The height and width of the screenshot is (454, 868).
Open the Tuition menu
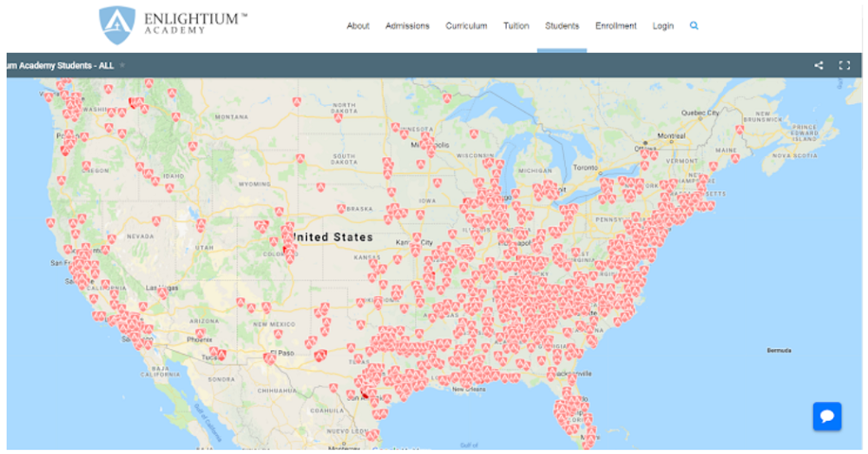click(x=516, y=26)
